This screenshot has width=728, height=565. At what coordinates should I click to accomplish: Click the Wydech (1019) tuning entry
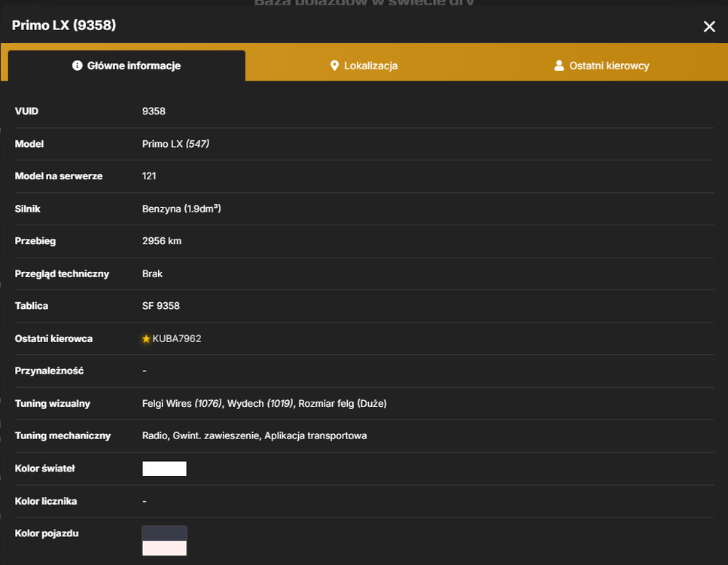(x=260, y=403)
